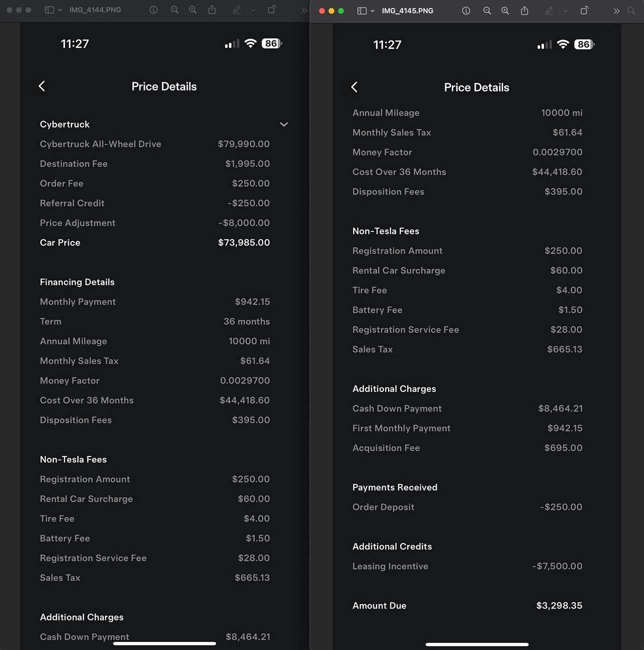Rotate the IMG_4145.PNG image
The image size is (644, 650).
tap(585, 10)
